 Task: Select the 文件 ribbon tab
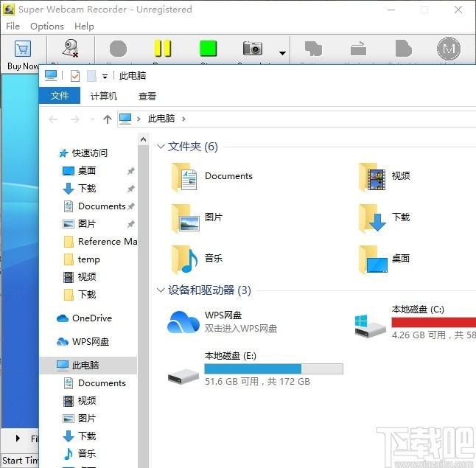(x=60, y=96)
